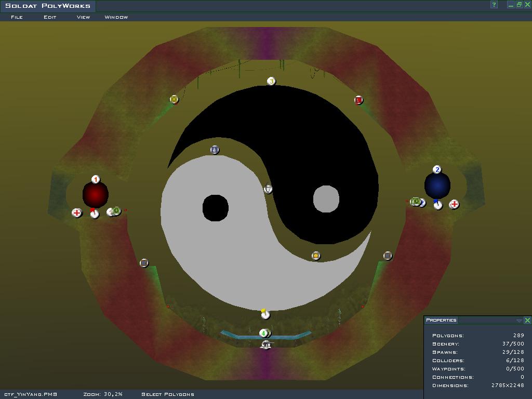
Task: Select the blue flag spawn under the blue sphere
Action: click(x=438, y=205)
